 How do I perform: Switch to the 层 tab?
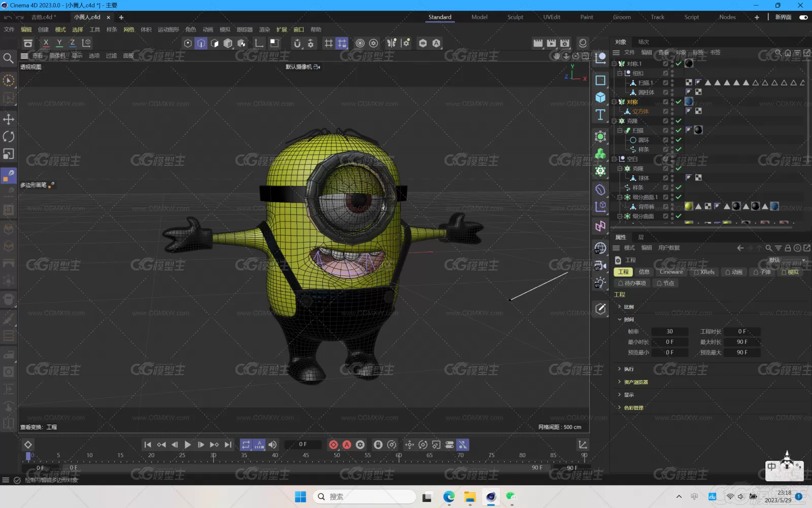pyautogui.click(x=641, y=237)
